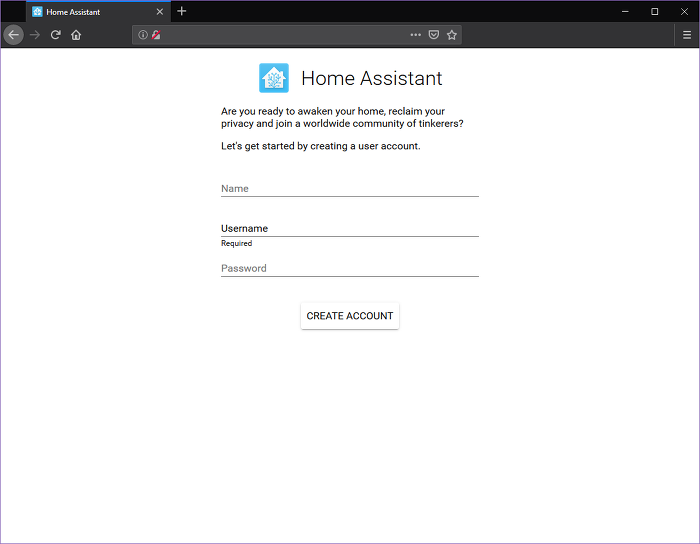This screenshot has height=544, width=700.
Task: Open a new tab with plus button
Action: click(x=182, y=11)
